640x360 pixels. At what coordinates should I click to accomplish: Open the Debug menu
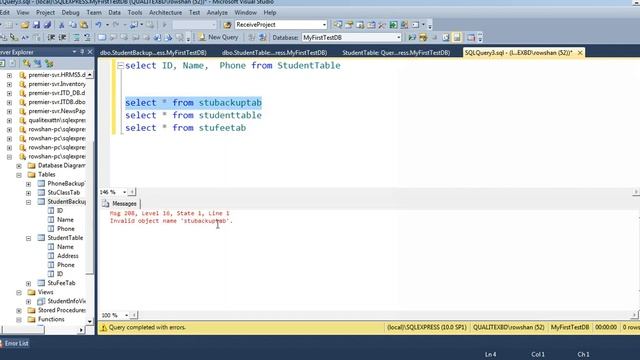tap(70, 13)
